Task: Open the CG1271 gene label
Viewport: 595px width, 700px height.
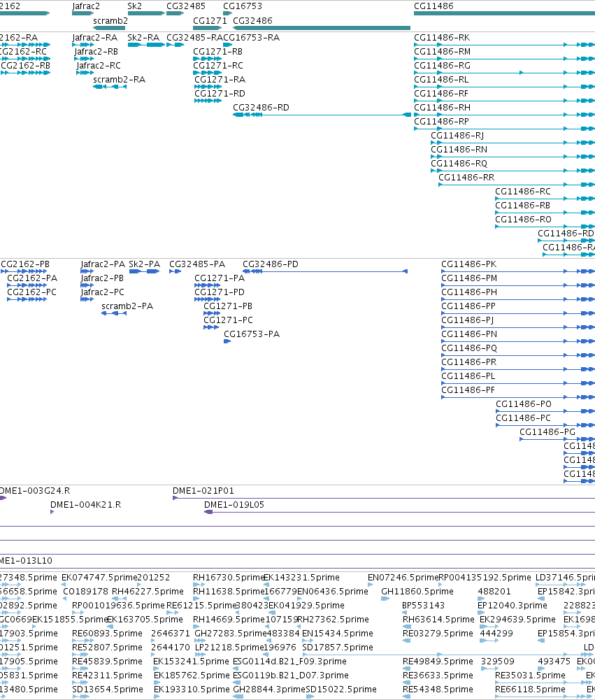Action: [x=210, y=21]
